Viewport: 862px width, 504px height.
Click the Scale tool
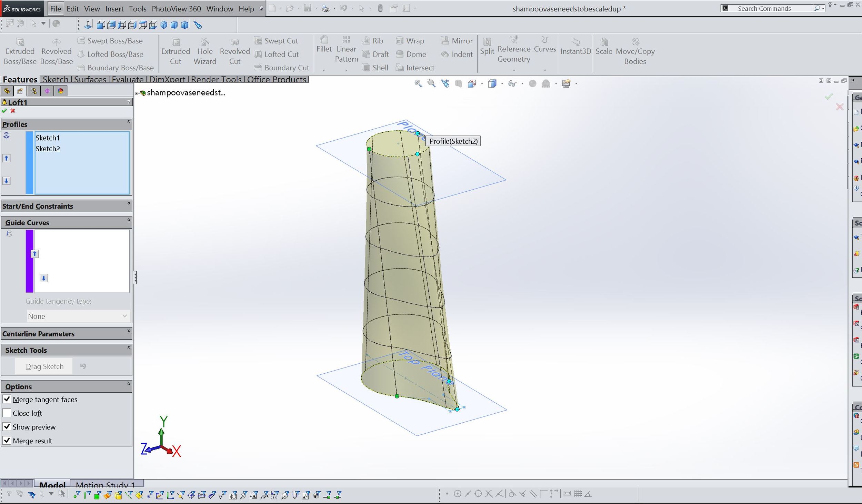click(604, 46)
